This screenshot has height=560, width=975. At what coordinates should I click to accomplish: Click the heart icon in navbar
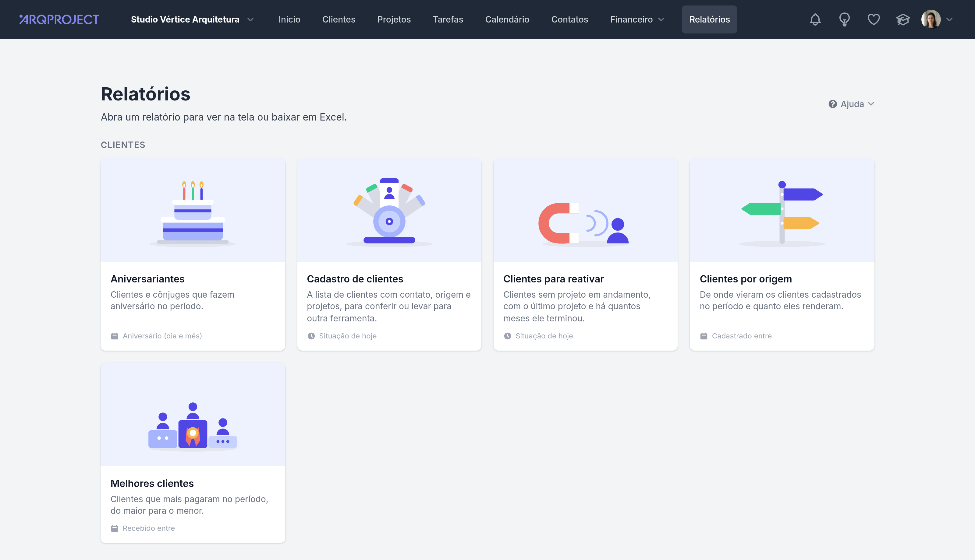[x=873, y=19]
